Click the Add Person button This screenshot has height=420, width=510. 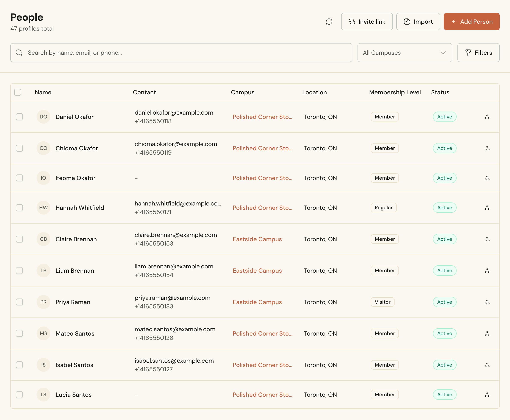(471, 22)
